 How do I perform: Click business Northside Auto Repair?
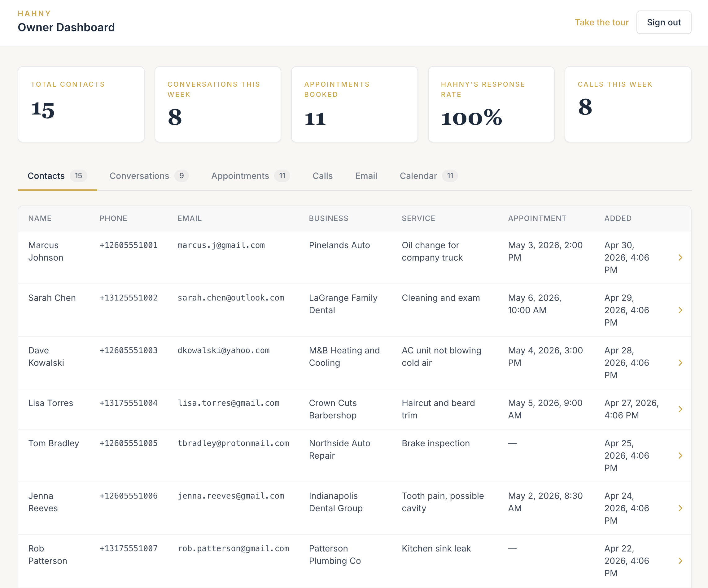pos(339,449)
